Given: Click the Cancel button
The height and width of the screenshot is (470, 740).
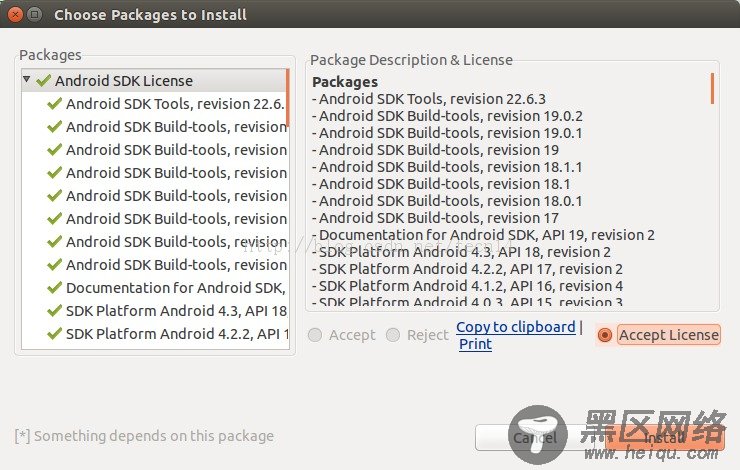Looking at the screenshot, I should (535, 438).
